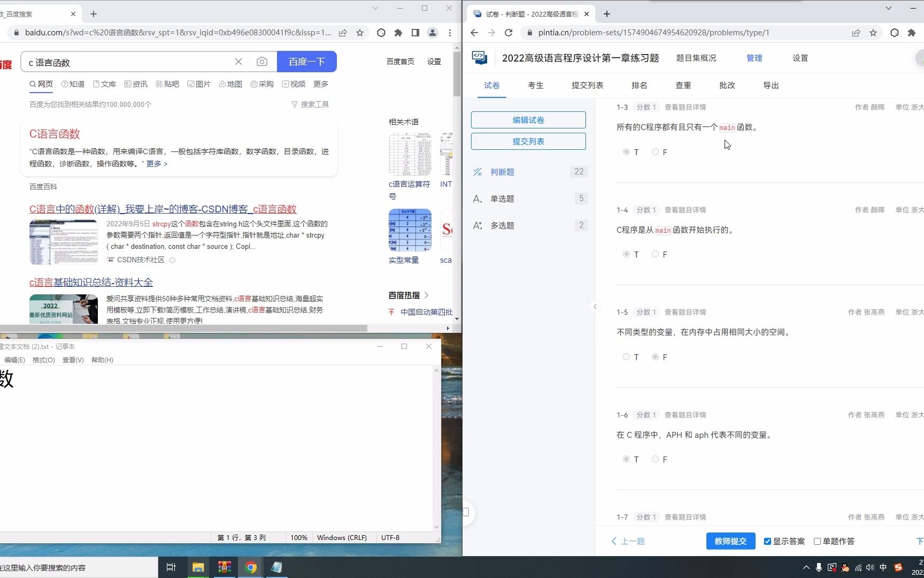Reload the Pintia page

pos(509,33)
